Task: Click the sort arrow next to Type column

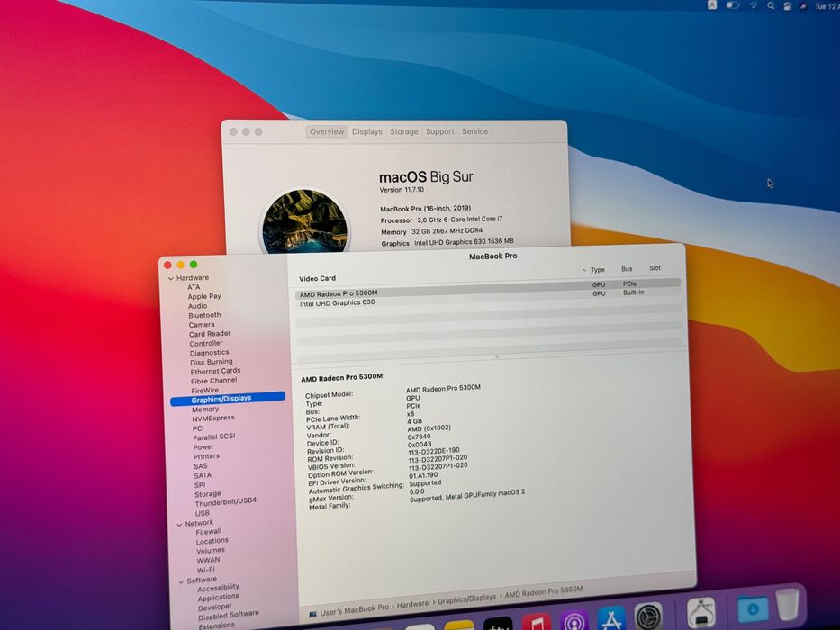Action: tap(584, 271)
